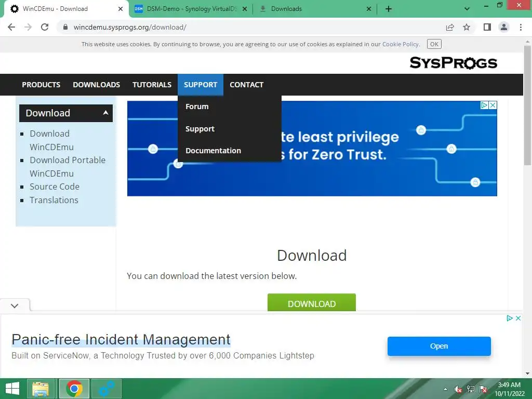The height and width of the screenshot is (399, 532).
Task: Show hidden system tray icons
Action: (445, 389)
